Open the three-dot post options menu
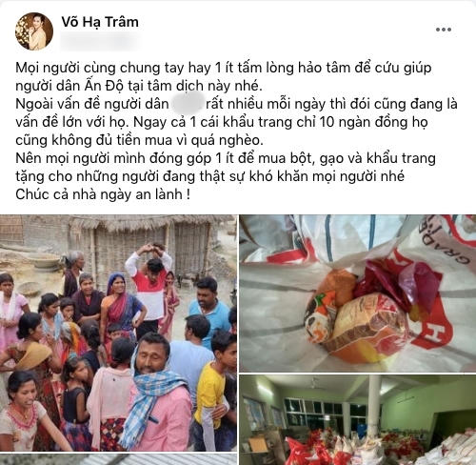Image resolution: width=476 pixels, height=465 pixels. pyautogui.click(x=444, y=30)
